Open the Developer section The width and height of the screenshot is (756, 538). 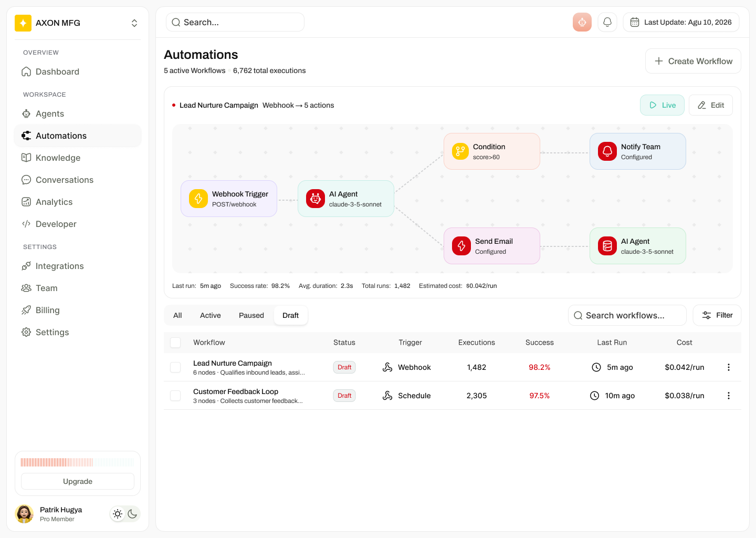click(x=78, y=224)
